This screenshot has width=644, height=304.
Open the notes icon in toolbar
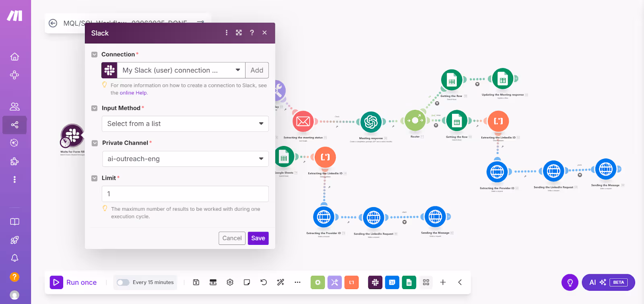[x=247, y=282]
